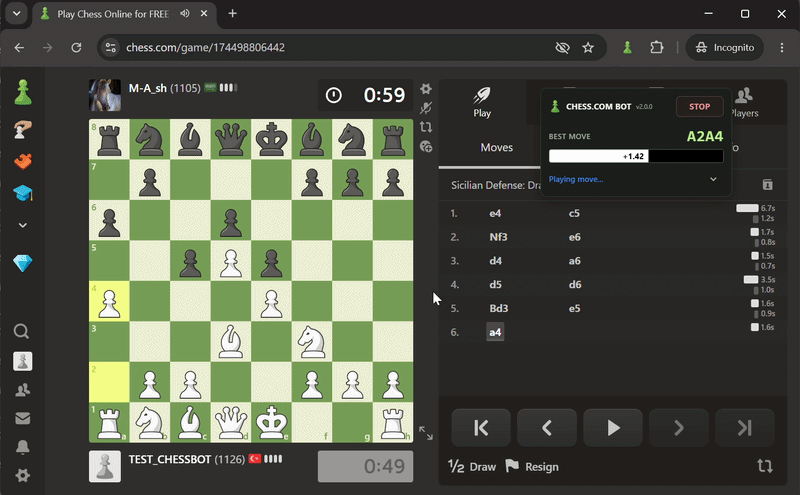The height and width of the screenshot is (495, 800).
Task: Flip the board using the arrows icon
Action: click(426, 127)
